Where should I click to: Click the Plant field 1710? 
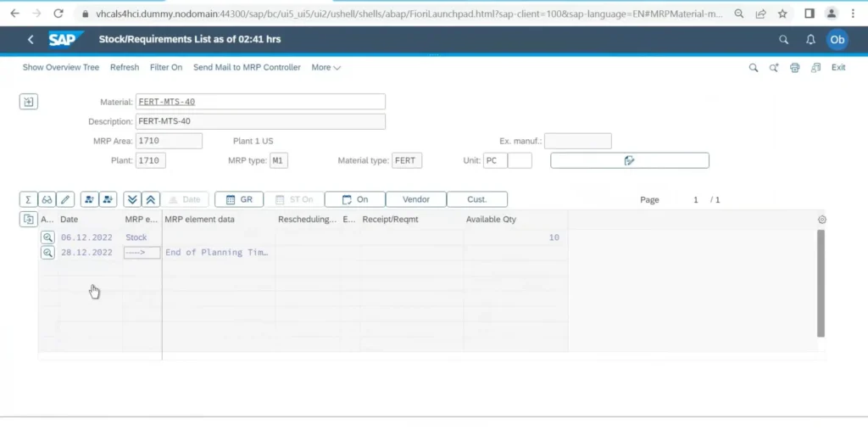tap(151, 160)
